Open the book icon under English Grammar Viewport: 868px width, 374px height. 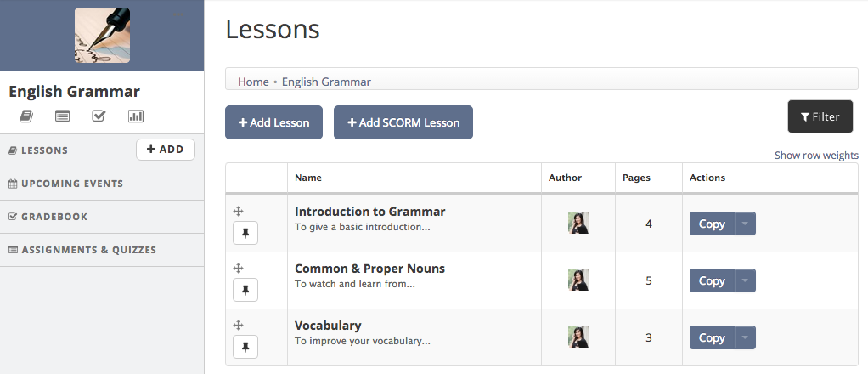tap(26, 116)
